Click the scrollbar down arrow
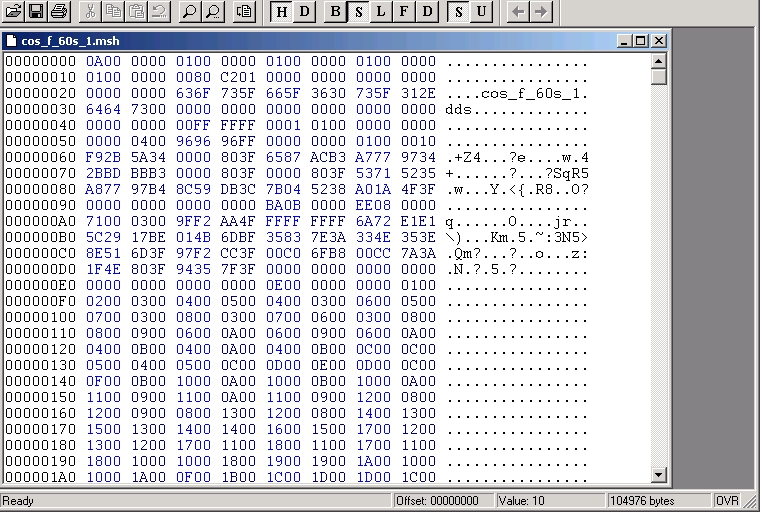 pos(659,476)
